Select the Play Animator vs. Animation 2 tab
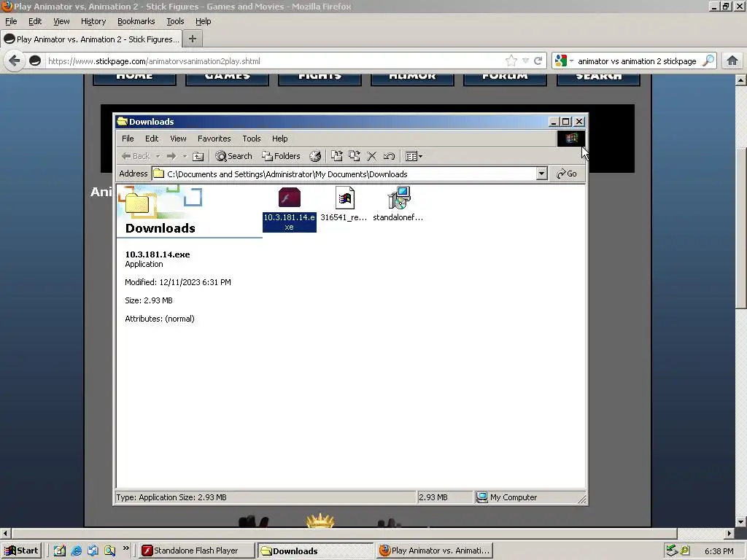This screenshot has width=747, height=560. (91, 39)
